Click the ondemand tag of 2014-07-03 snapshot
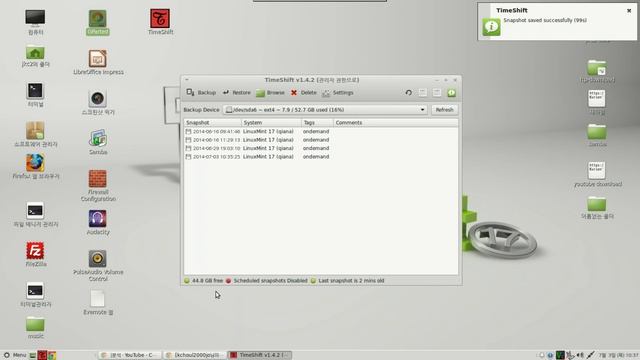 [316, 156]
